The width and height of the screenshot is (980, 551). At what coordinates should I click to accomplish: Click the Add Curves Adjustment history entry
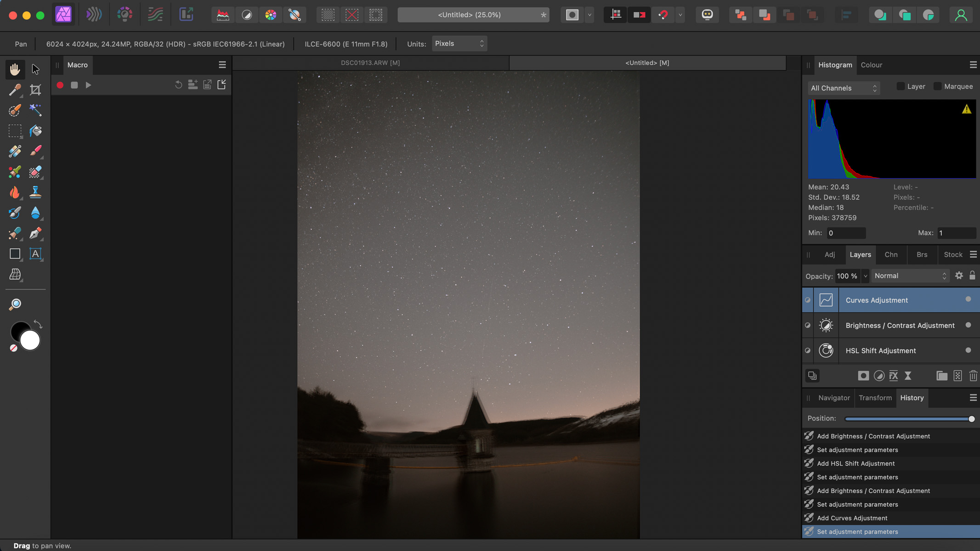tap(852, 517)
